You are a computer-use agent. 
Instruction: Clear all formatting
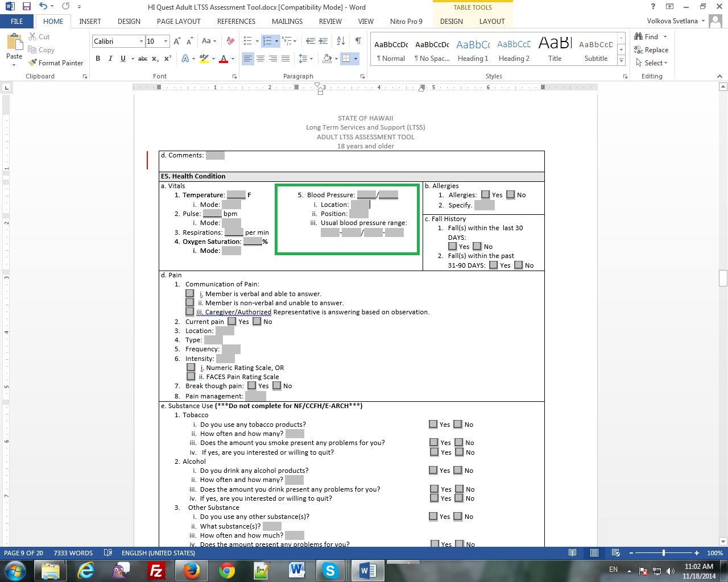click(x=230, y=41)
